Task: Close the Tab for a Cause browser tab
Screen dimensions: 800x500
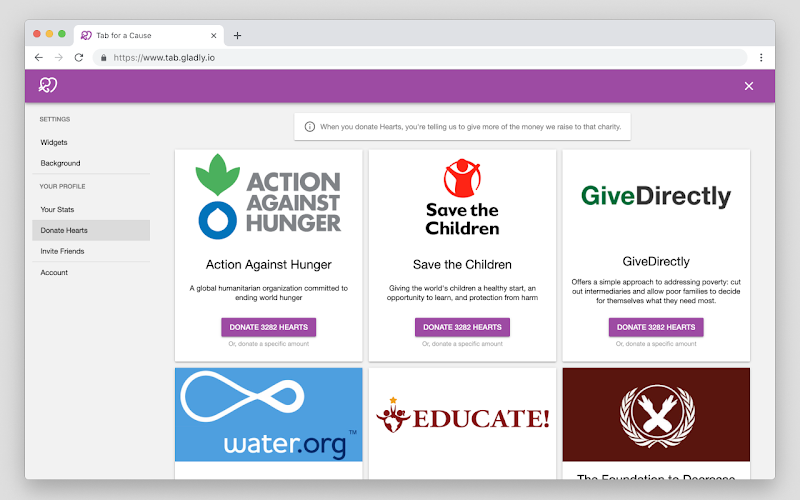Action: pyautogui.click(x=214, y=36)
